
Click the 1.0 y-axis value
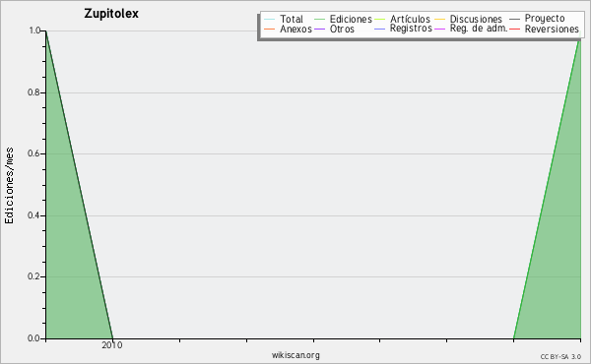(34, 30)
